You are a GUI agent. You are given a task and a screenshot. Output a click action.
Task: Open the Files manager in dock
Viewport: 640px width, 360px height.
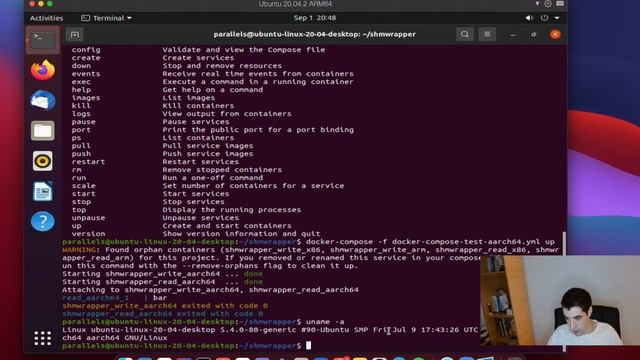[x=42, y=131]
